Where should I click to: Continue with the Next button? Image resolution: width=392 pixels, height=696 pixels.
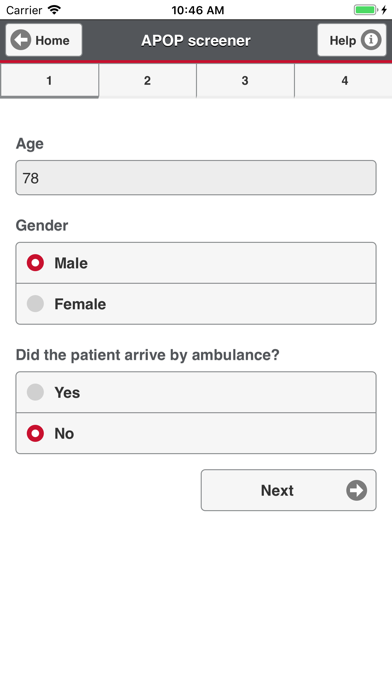pyautogui.click(x=289, y=490)
